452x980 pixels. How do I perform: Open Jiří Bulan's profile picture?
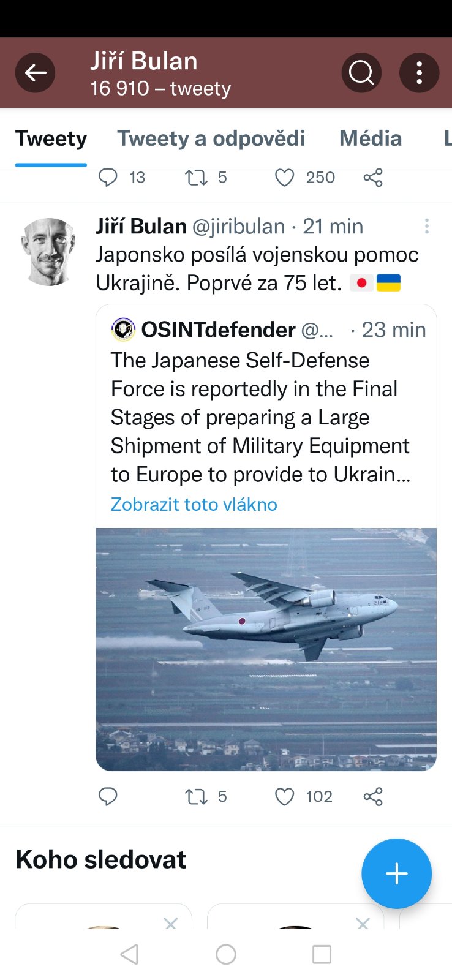[48, 252]
